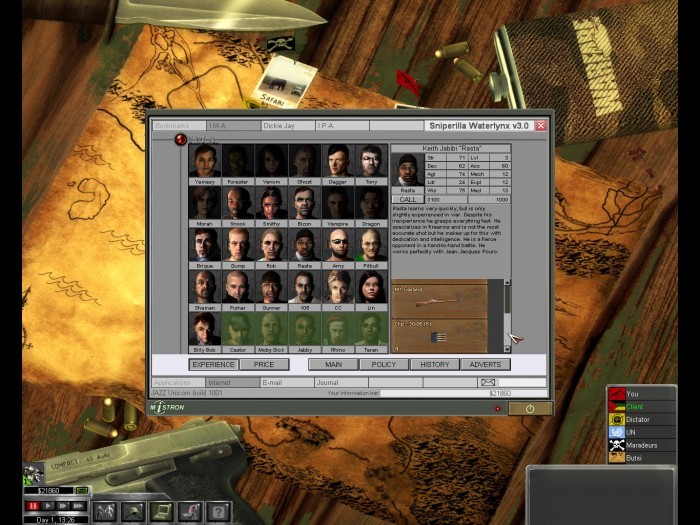Click the envelope mail icon

pos(488,383)
